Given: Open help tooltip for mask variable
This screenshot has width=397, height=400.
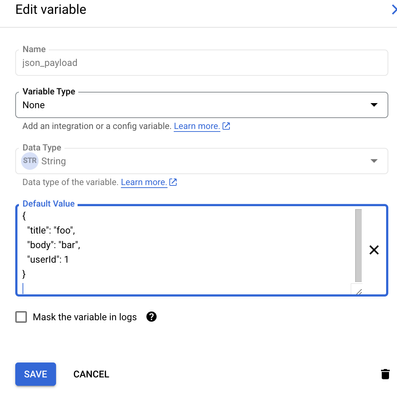Looking at the screenshot, I should 151,317.
